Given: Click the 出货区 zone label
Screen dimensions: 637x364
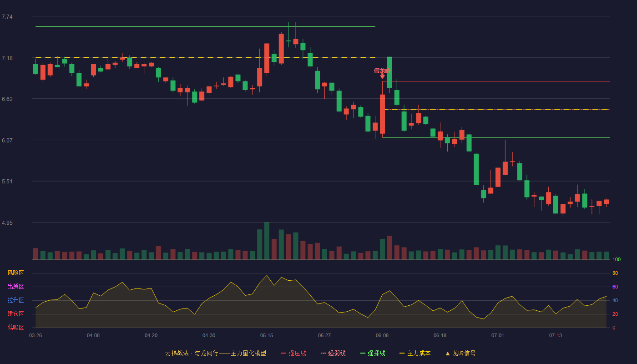Looking at the screenshot, I should pyautogui.click(x=15, y=287).
